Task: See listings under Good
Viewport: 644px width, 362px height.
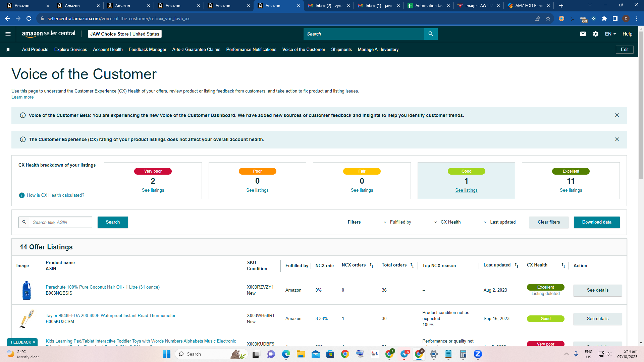Action: pos(466,190)
